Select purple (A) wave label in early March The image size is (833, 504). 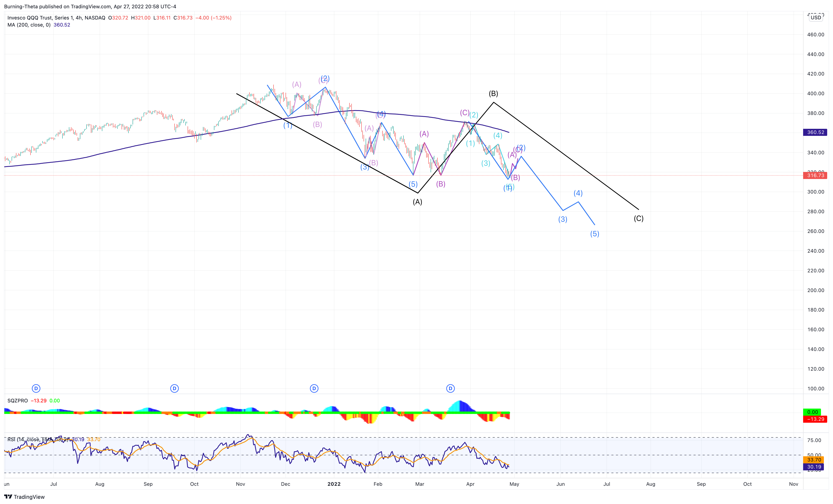424,134
